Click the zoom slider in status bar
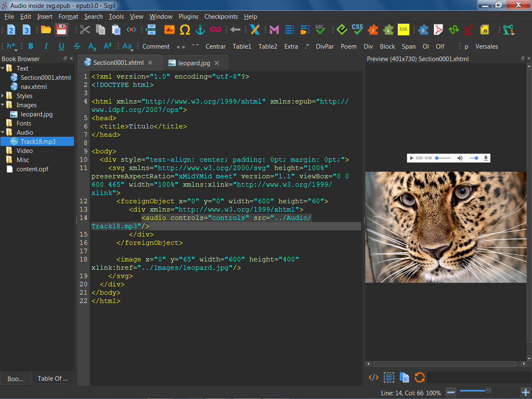532x399 pixels. [x=488, y=391]
